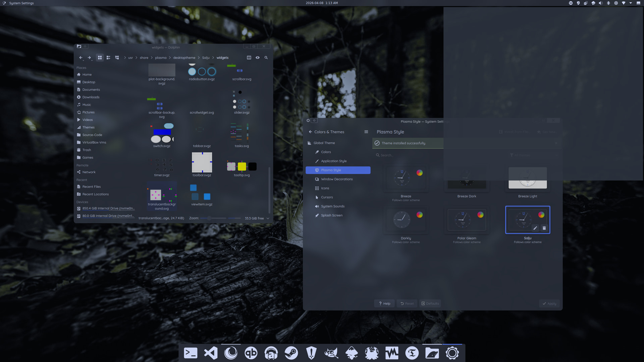
Task: Open Global Theme settings page
Action: point(324,143)
